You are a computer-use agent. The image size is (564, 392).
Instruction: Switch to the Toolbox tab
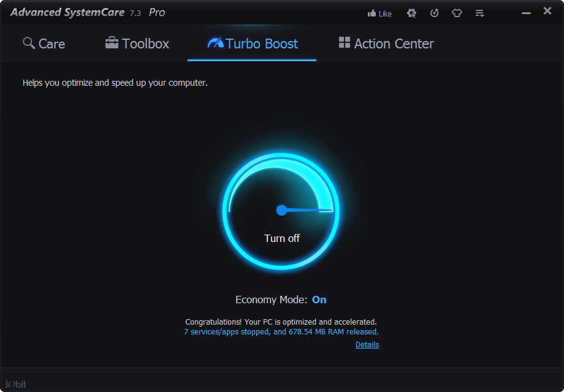[137, 43]
